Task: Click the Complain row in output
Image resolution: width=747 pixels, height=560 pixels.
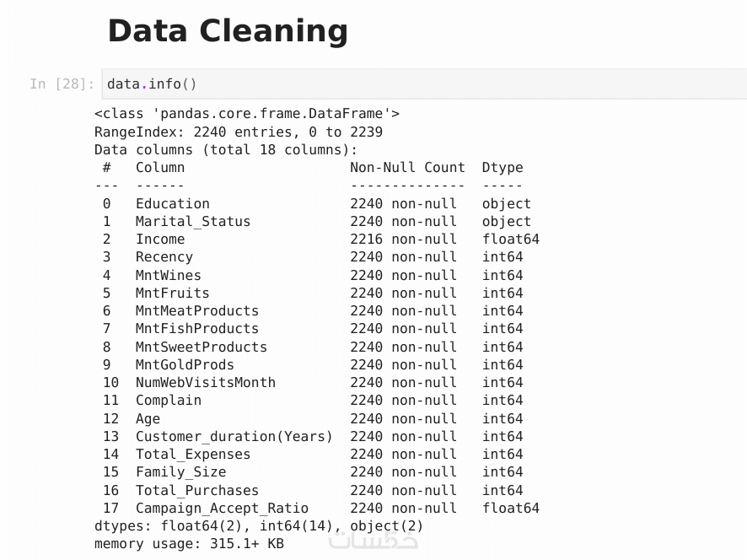Action: (169, 401)
